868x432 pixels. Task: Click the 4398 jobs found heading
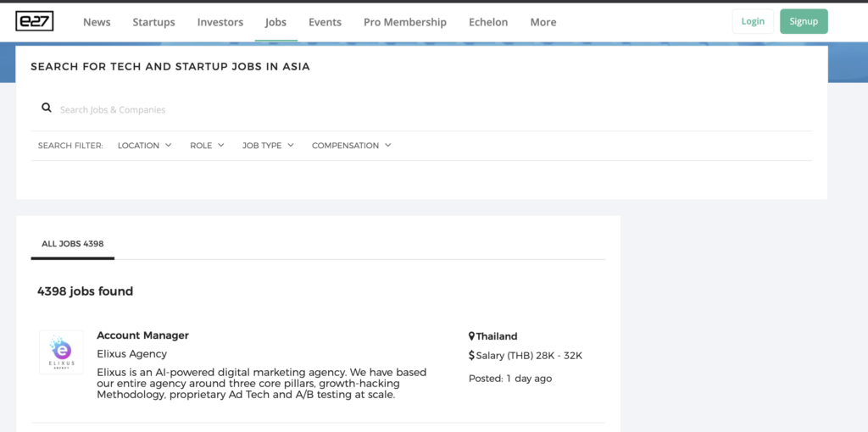[x=86, y=291]
